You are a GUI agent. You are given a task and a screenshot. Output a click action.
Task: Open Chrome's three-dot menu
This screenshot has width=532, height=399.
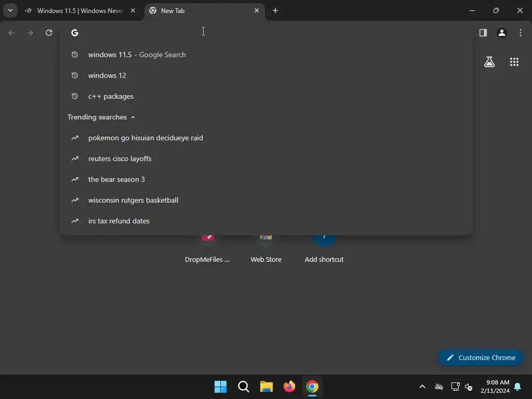tap(521, 33)
